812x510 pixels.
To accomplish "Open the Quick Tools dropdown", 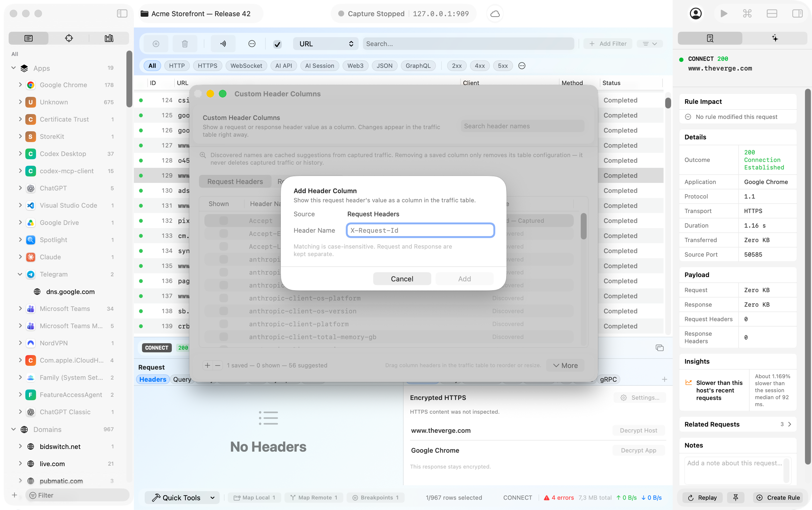I will 182,498.
